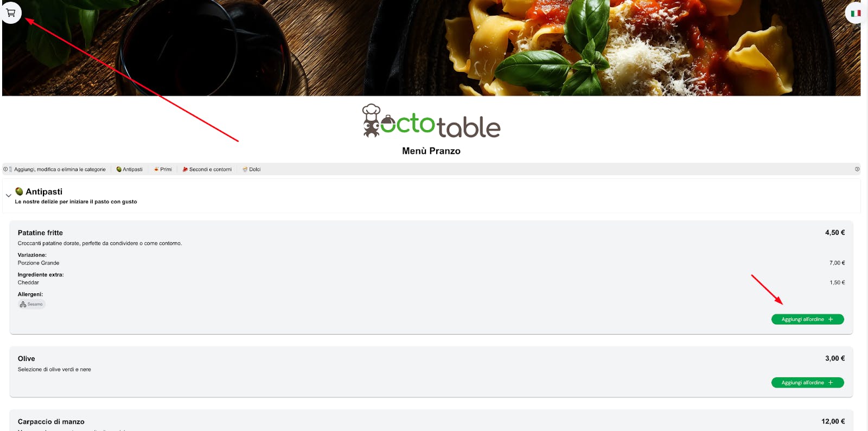Image resolution: width=868 pixels, height=431 pixels.
Task: Click the Italian flag language icon
Action: pos(856,13)
